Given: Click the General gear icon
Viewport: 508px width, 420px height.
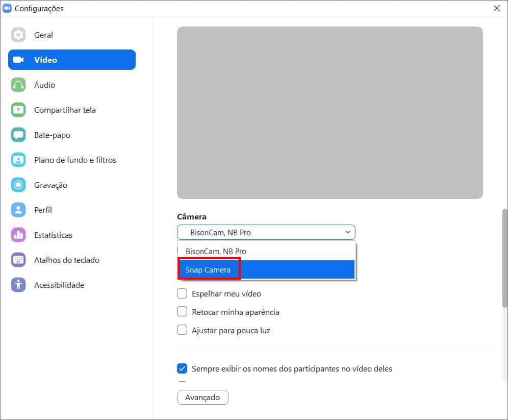Looking at the screenshot, I should tap(18, 35).
